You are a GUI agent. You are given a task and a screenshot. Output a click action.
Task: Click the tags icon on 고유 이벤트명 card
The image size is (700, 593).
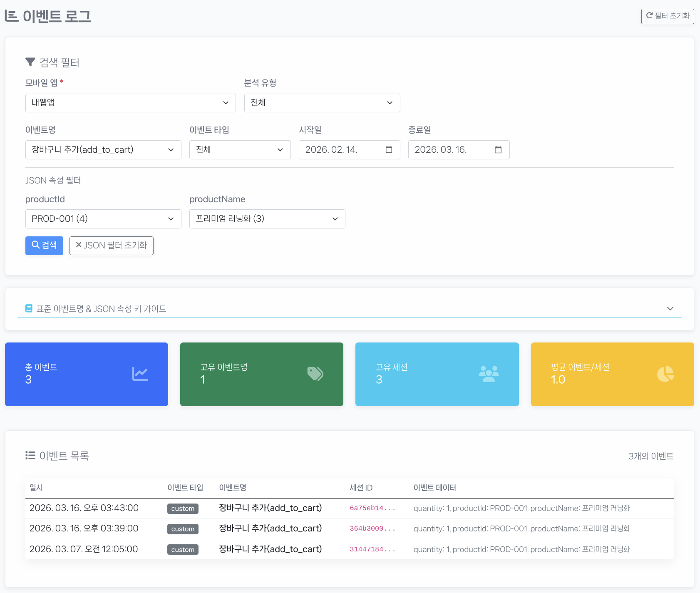[x=315, y=374]
